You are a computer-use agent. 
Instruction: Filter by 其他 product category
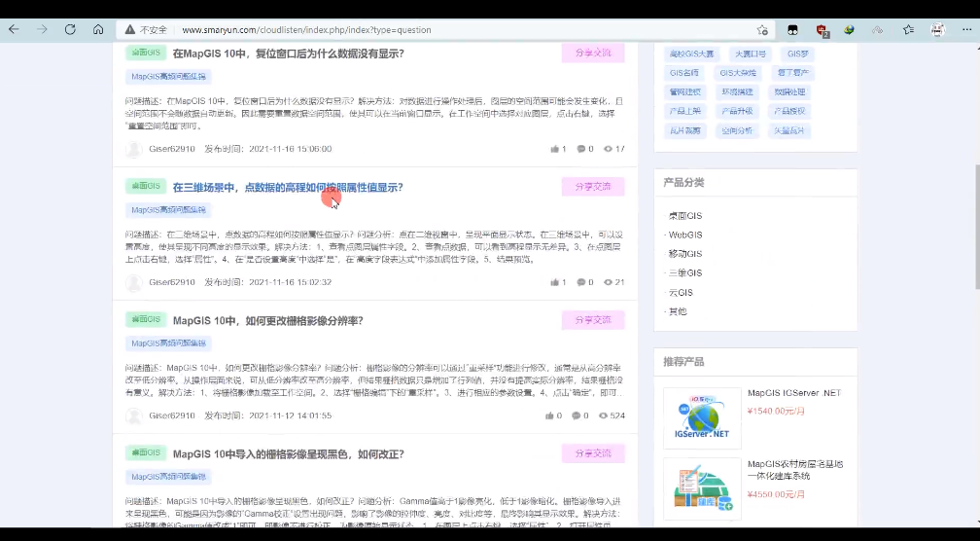(x=678, y=311)
